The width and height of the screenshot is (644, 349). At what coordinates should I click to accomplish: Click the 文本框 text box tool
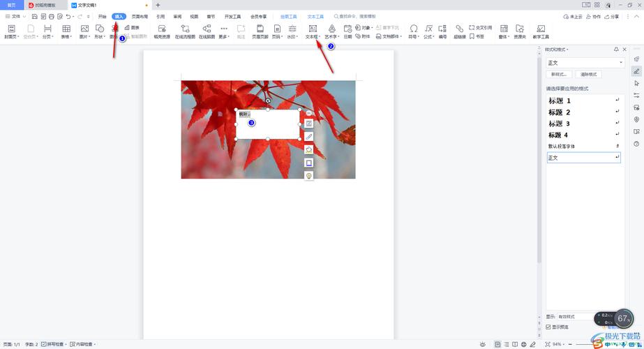point(313,31)
